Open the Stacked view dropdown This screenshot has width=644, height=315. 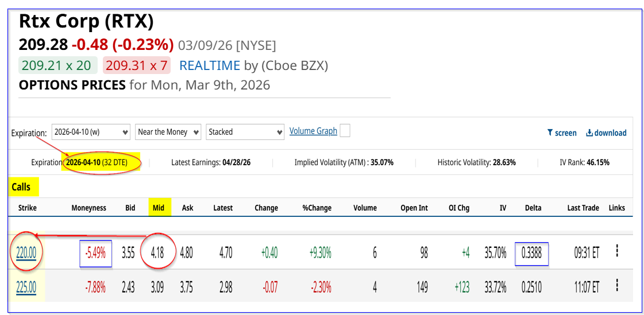pyautogui.click(x=245, y=132)
